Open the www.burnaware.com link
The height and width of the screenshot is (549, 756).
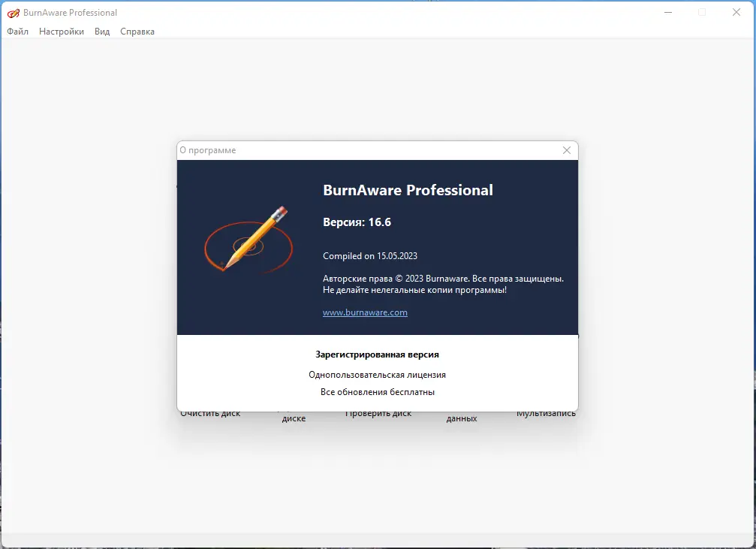click(x=365, y=312)
